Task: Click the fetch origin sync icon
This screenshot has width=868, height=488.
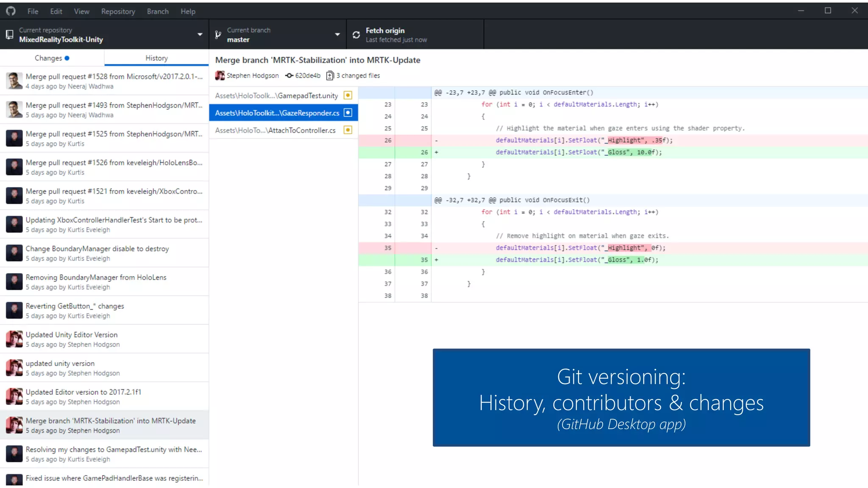Action: 356,35
